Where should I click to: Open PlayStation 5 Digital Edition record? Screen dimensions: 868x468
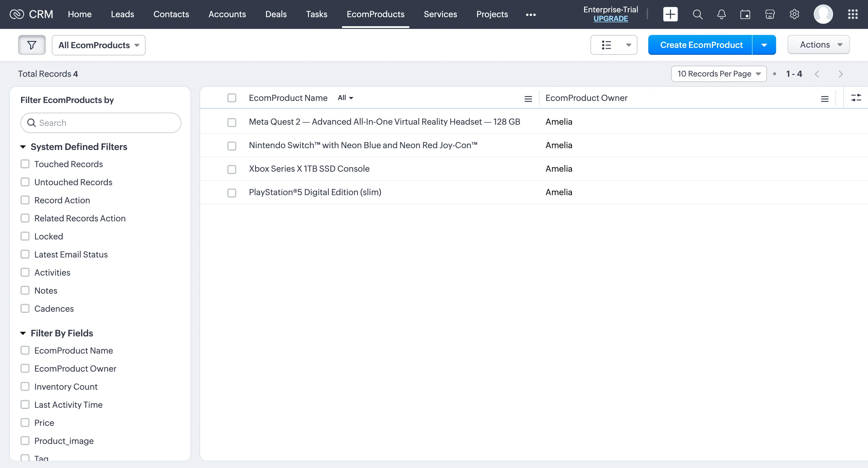[315, 192]
